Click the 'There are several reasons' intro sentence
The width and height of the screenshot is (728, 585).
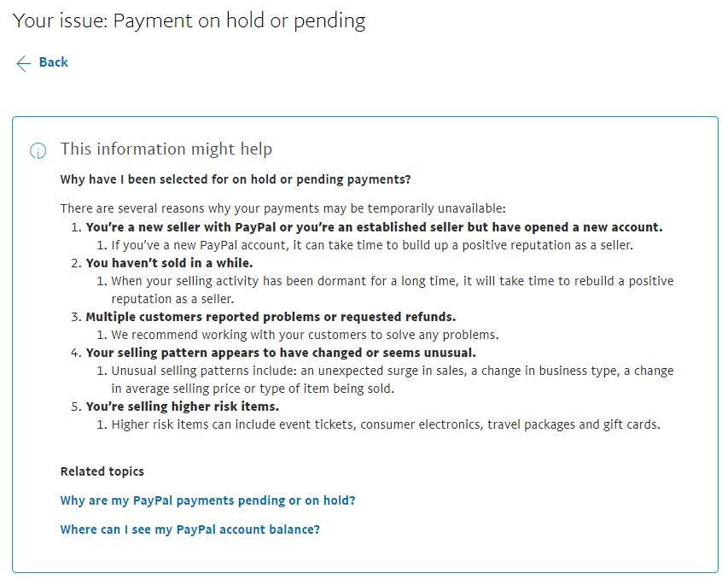coord(282,208)
